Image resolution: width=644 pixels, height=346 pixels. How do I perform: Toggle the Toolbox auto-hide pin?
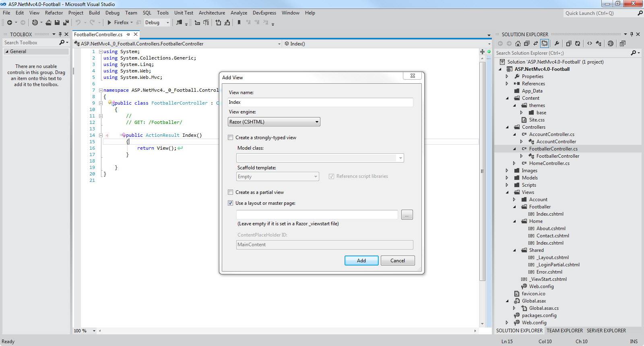60,34
